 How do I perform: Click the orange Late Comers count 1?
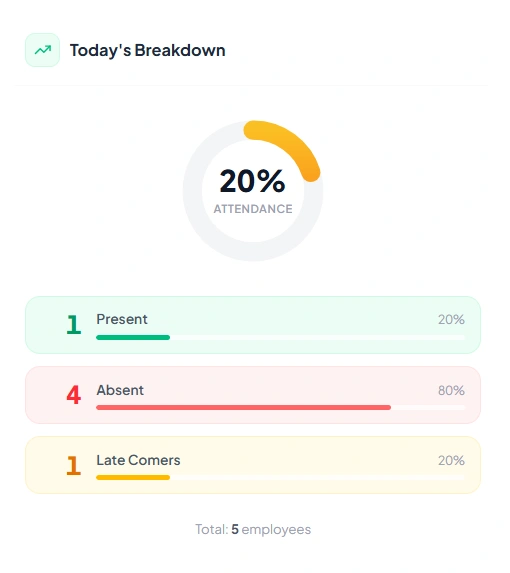coord(73,465)
